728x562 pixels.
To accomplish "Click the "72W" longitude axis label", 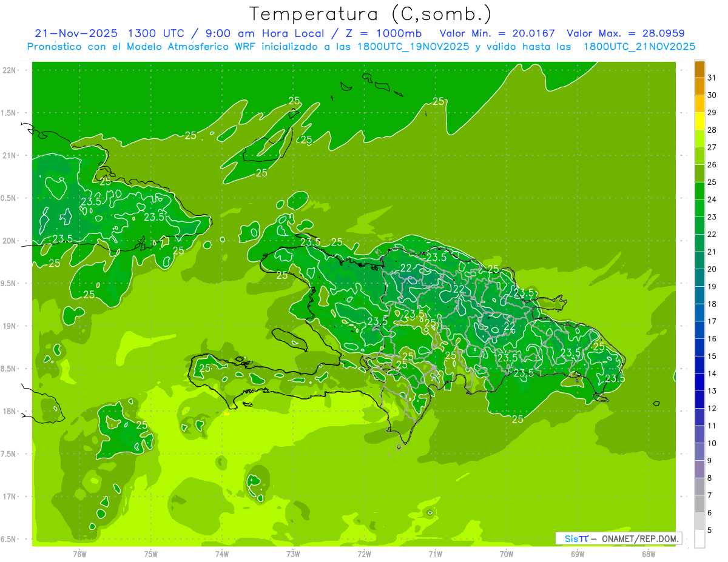I will 364,554.
